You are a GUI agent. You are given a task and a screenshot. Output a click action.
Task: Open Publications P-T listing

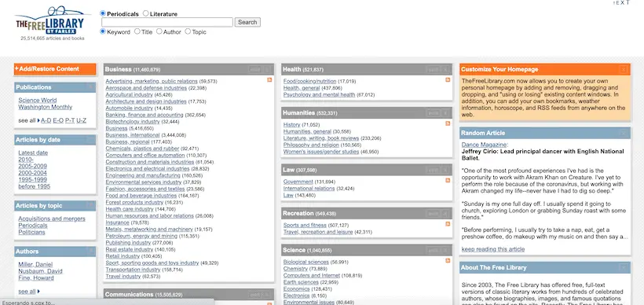pyautogui.click(x=70, y=120)
